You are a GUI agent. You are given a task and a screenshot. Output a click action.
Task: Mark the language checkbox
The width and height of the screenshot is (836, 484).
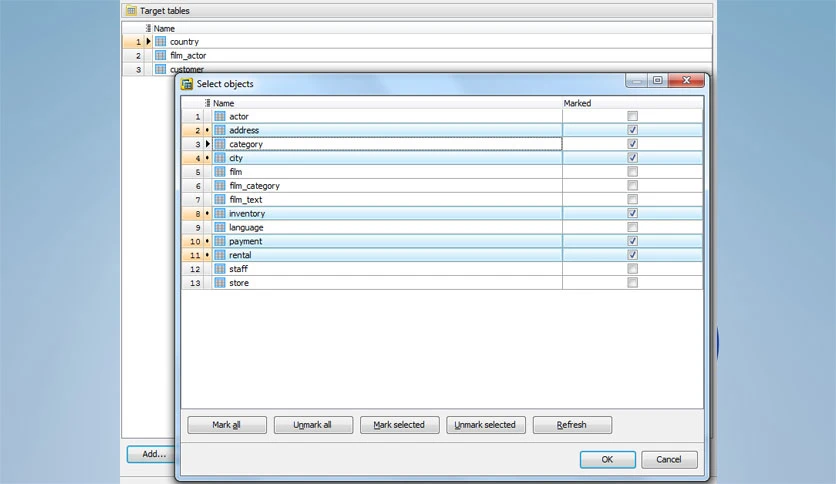click(632, 227)
